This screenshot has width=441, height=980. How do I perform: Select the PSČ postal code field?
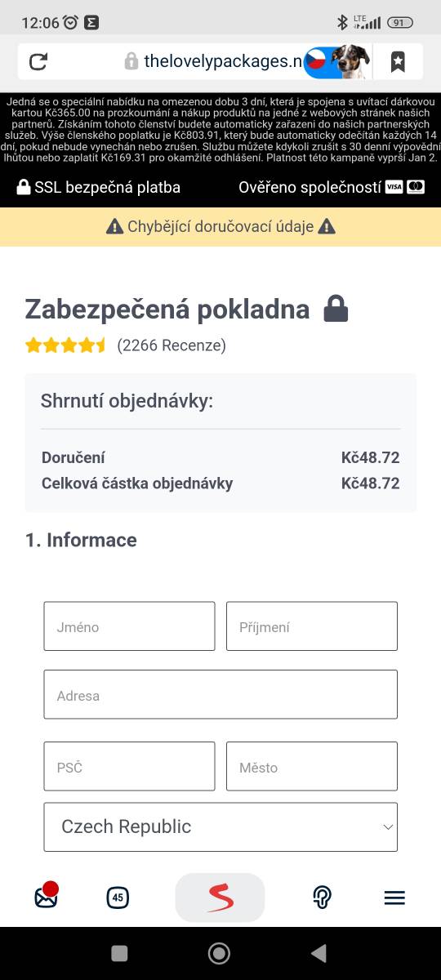point(129,767)
